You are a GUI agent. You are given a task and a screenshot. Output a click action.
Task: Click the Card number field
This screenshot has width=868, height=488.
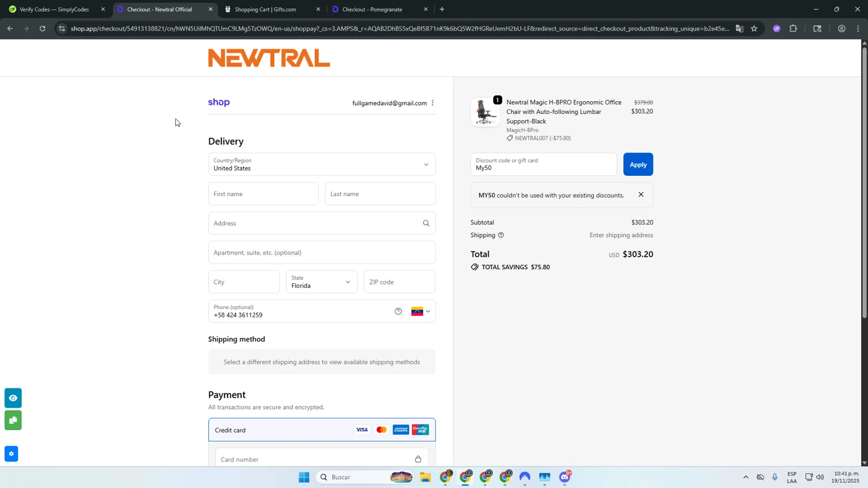[322, 459]
